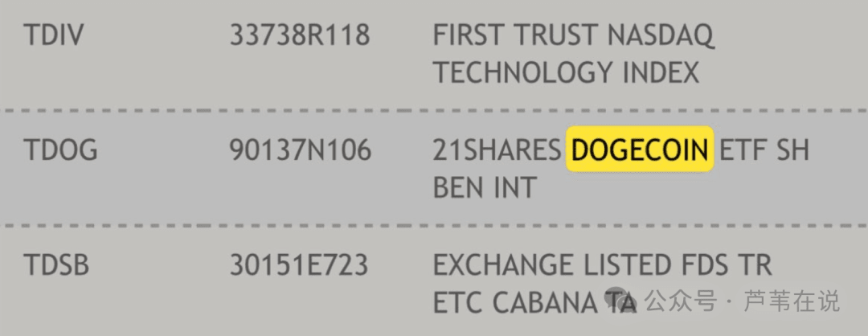Click the FIRST TRUST text
This screenshot has width=868, height=336.
[x=517, y=36]
